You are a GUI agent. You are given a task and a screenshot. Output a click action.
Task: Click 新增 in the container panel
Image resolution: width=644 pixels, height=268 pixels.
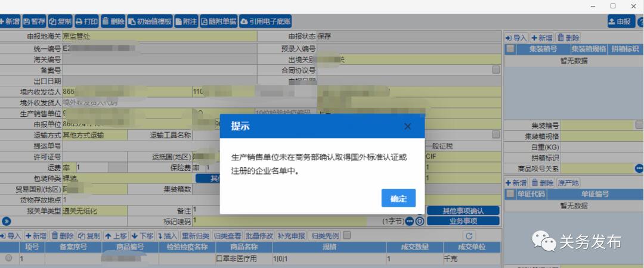(541, 38)
